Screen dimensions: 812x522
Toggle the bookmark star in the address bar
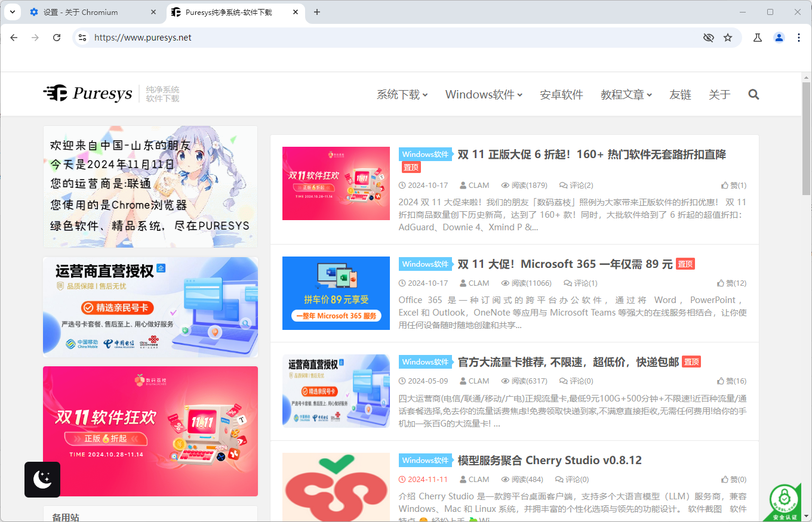(x=728, y=37)
